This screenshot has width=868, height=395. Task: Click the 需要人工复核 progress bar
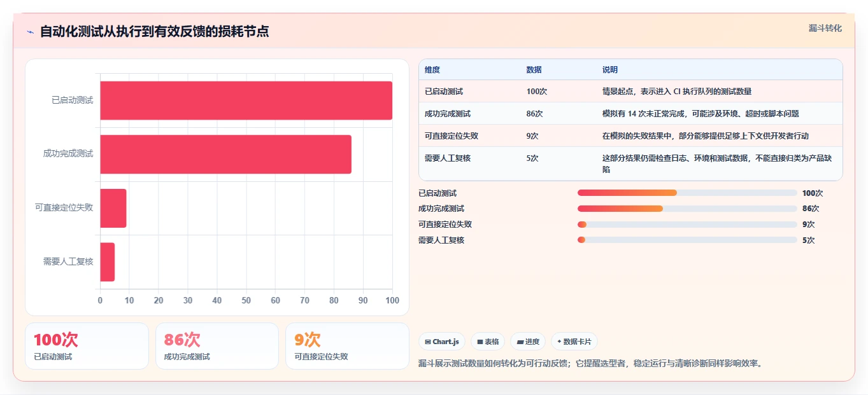coord(687,240)
